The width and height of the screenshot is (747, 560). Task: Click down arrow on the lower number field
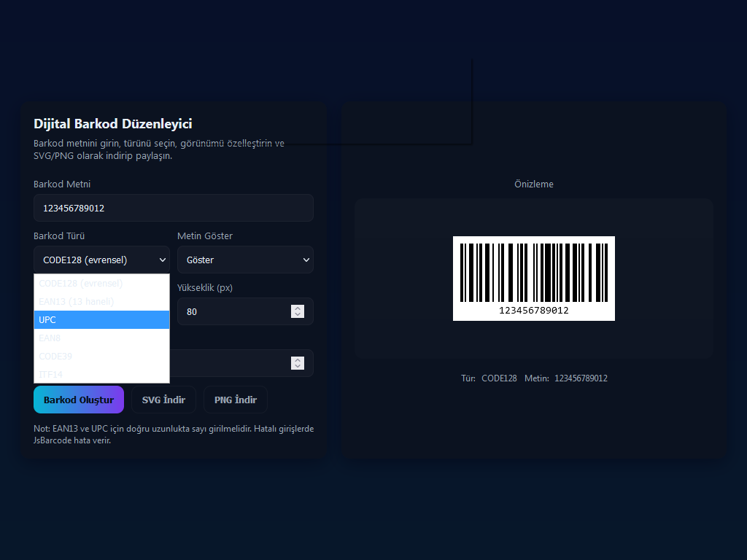pos(298,367)
